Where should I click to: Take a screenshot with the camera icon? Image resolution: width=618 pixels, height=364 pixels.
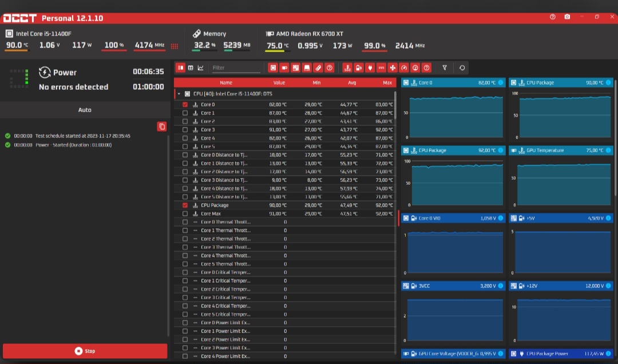coord(567,17)
